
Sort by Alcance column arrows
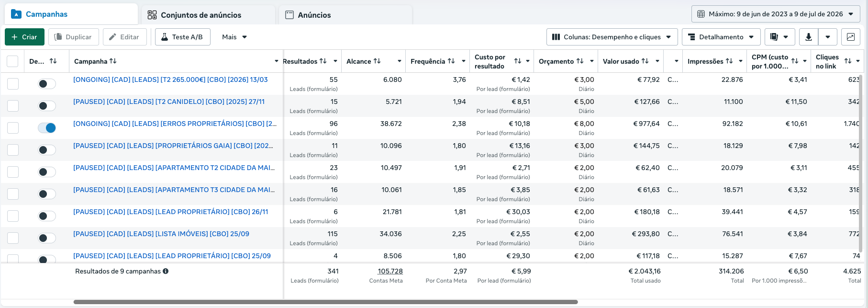[x=377, y=61]
